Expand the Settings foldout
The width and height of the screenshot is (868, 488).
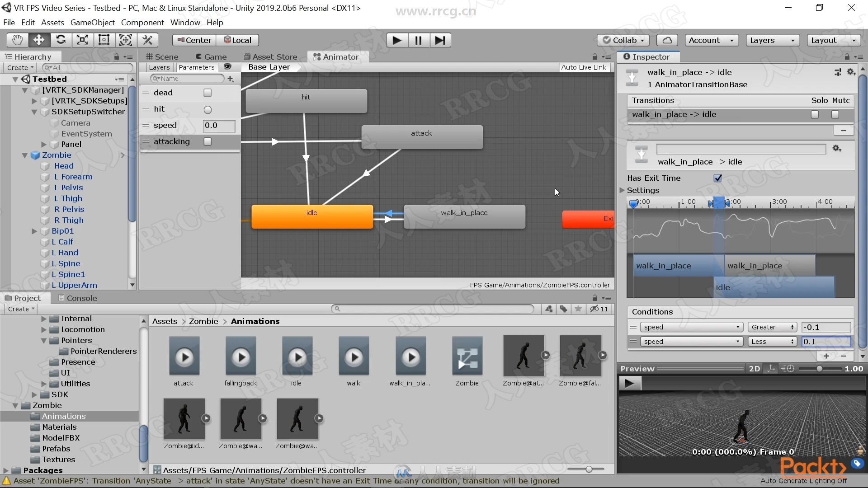623,190
